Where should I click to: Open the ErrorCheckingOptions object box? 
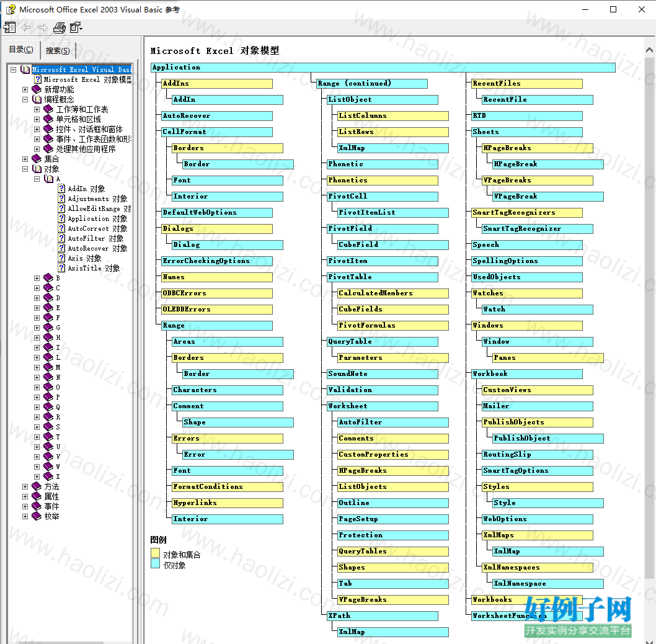217,261
